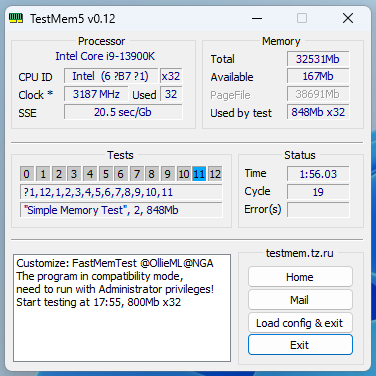Click Load config & exit button
Screen dimensions: 376x376
coord(300,323)
